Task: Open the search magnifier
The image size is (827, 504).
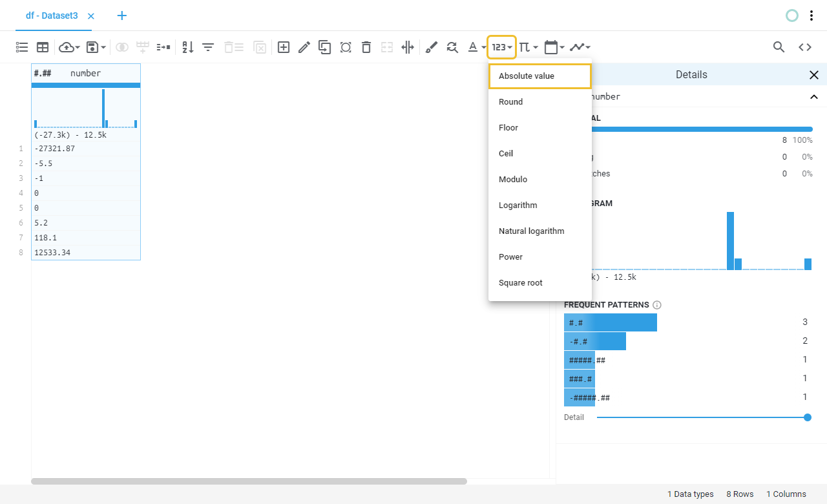Action: 779,47
